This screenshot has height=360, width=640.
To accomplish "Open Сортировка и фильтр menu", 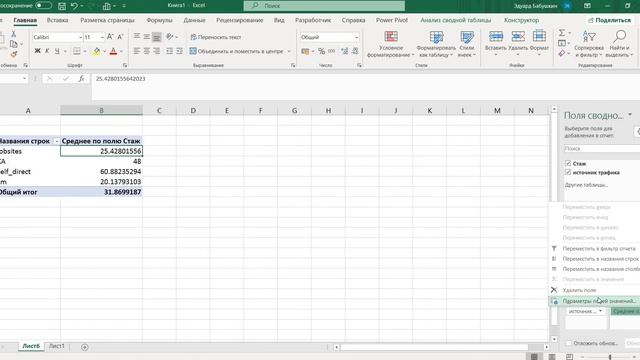I will [589, 44].
